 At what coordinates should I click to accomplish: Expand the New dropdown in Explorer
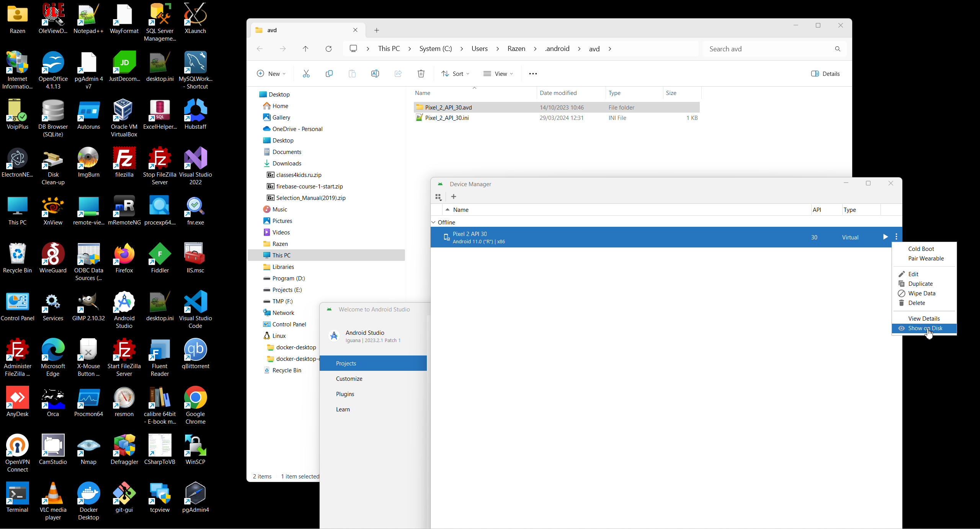(271, 73)
